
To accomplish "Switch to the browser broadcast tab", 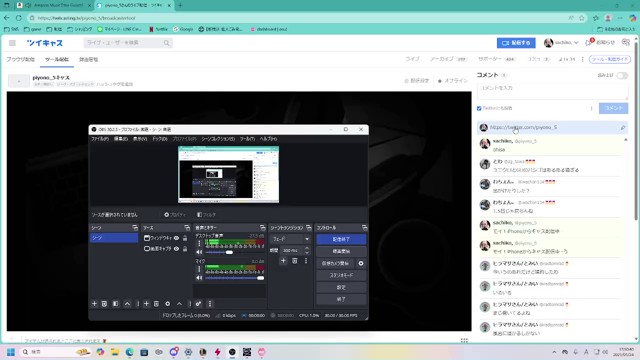I will pos(20,60).
